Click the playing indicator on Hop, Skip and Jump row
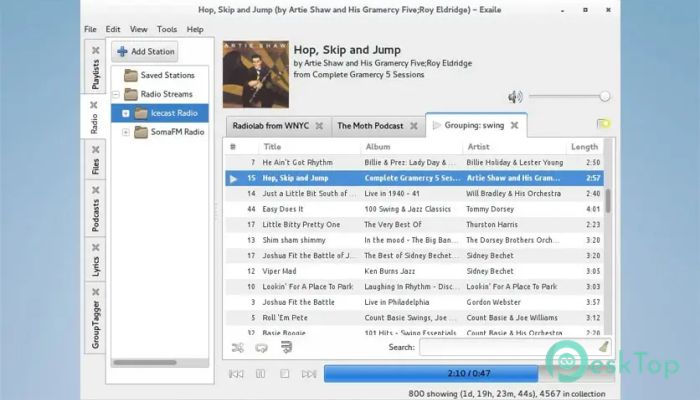Screen dimensions: 700x400 point(233,179)
